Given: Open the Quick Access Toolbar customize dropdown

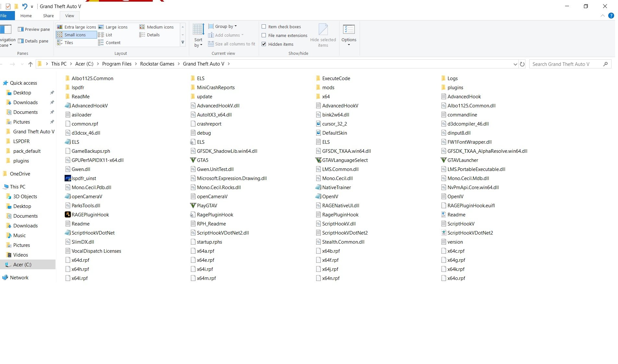Looking at the screenshot, I should tap(32, 6).
